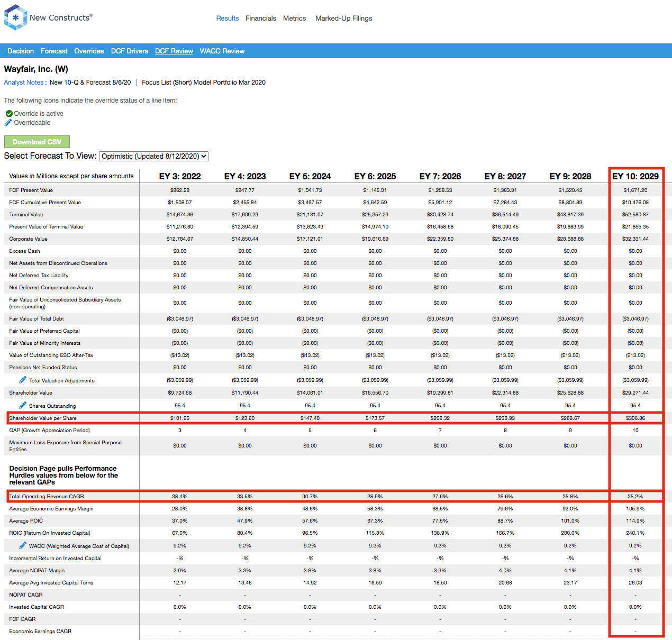This screenshot has width=672, height=640.
Task: Click the EY 7: 2026 column header
Action: point(440,176)
